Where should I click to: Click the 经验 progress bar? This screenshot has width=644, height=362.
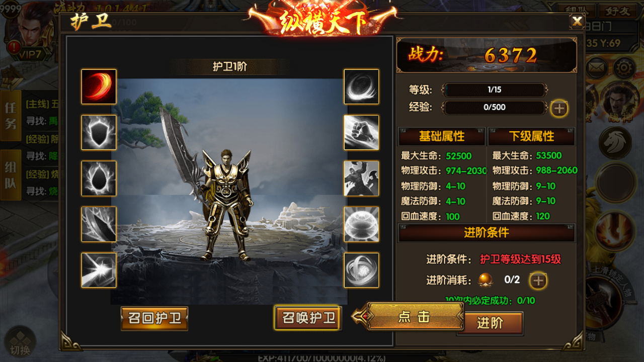(x=495, y=107)
